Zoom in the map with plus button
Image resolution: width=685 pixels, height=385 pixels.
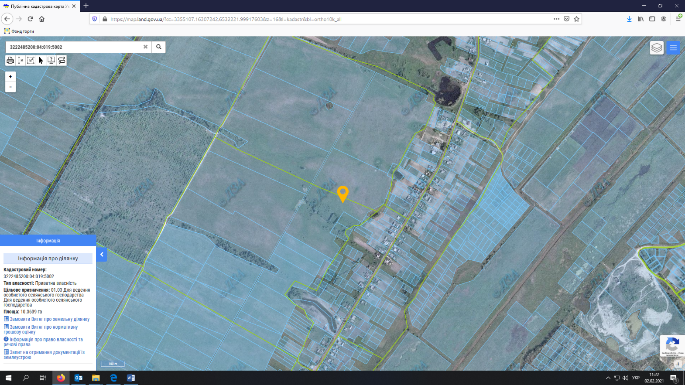(10, 76)
